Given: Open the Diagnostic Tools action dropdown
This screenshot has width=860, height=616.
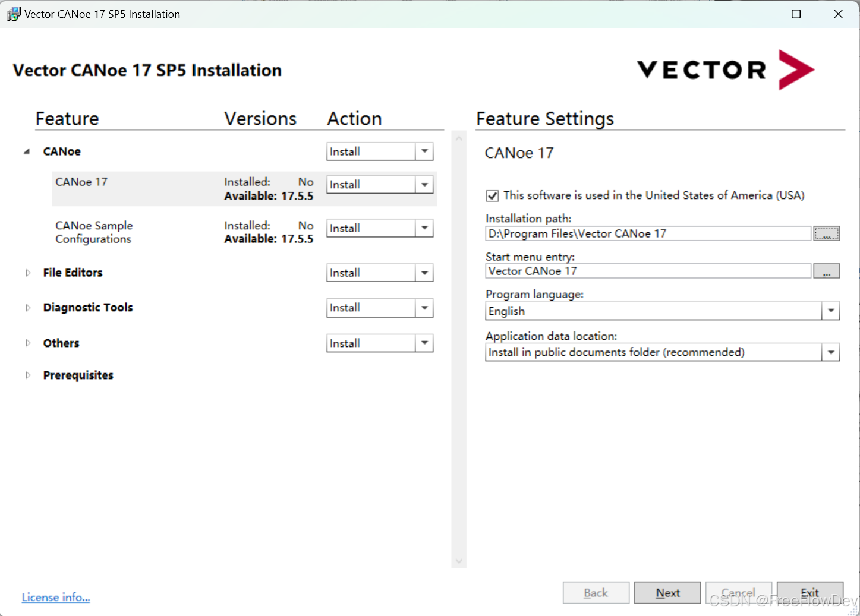Looking at the screenshot, I should click(424, 308).
